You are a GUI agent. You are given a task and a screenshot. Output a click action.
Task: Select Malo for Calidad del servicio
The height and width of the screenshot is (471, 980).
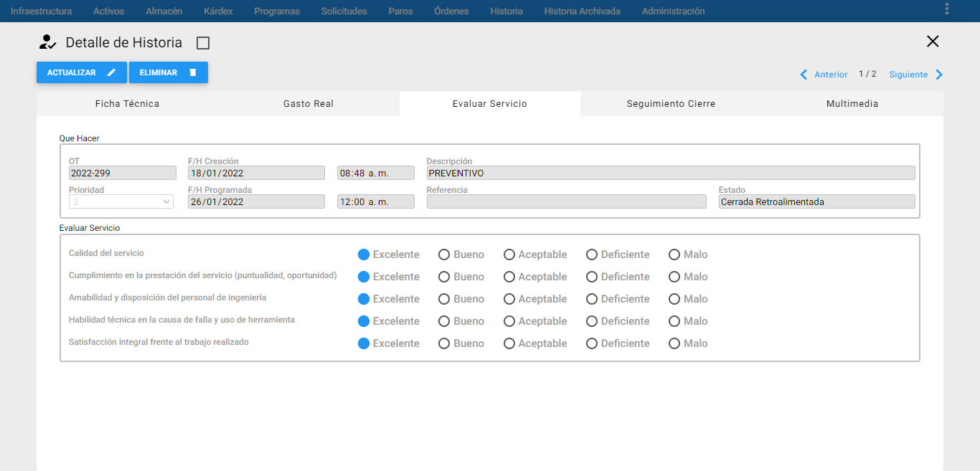[674, 254]
